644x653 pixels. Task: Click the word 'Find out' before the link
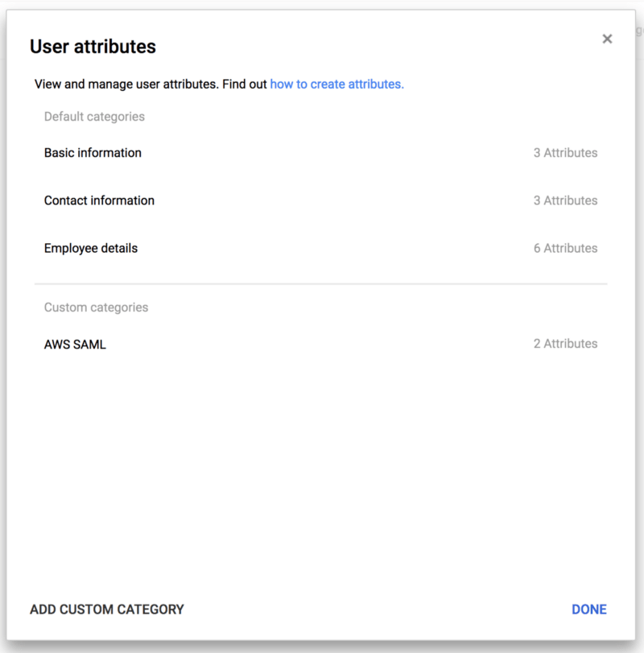[x=245, y=84]
